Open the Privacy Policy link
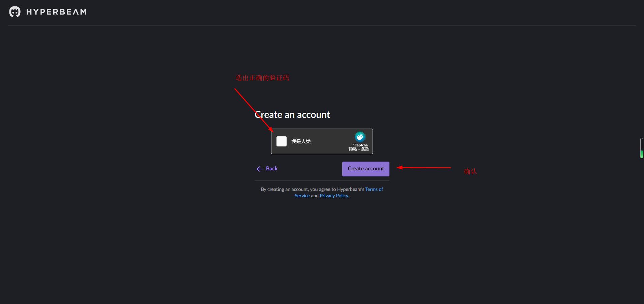This screenshot has height=304, width=644. point(334,196)
